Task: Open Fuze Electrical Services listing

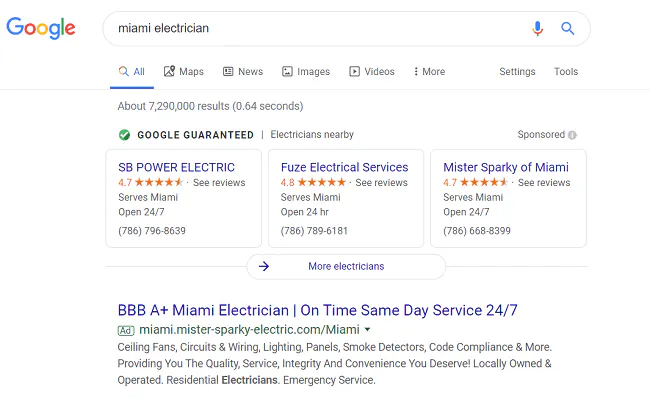Action: 344,167
